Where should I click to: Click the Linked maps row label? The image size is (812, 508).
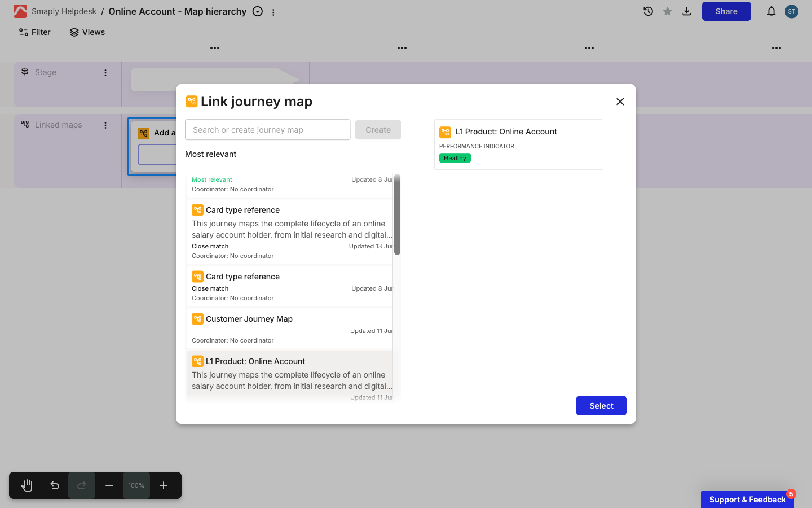(x=59, y=125)
